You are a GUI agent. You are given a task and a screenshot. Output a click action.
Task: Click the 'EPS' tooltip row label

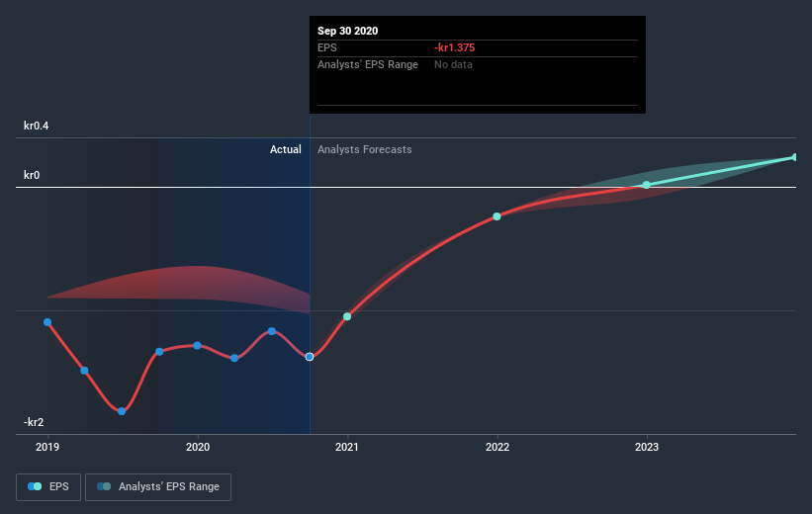pyautogui.click(x=326, y=47)
